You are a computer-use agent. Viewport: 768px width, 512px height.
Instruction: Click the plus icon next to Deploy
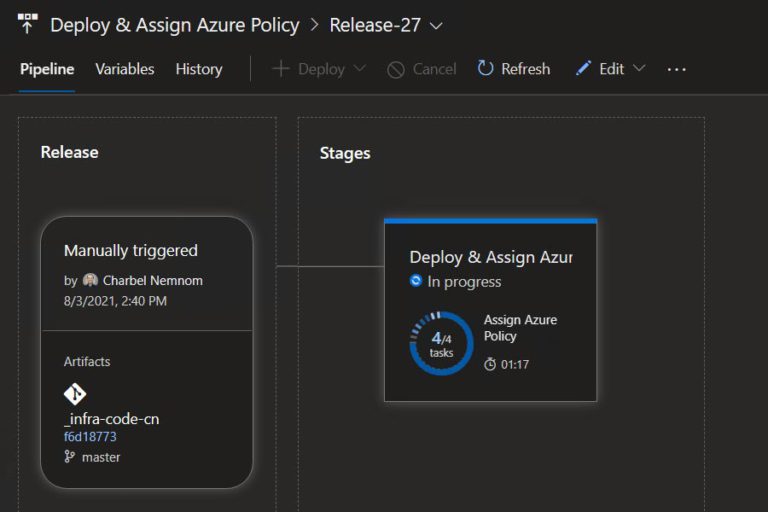[281, 69]
